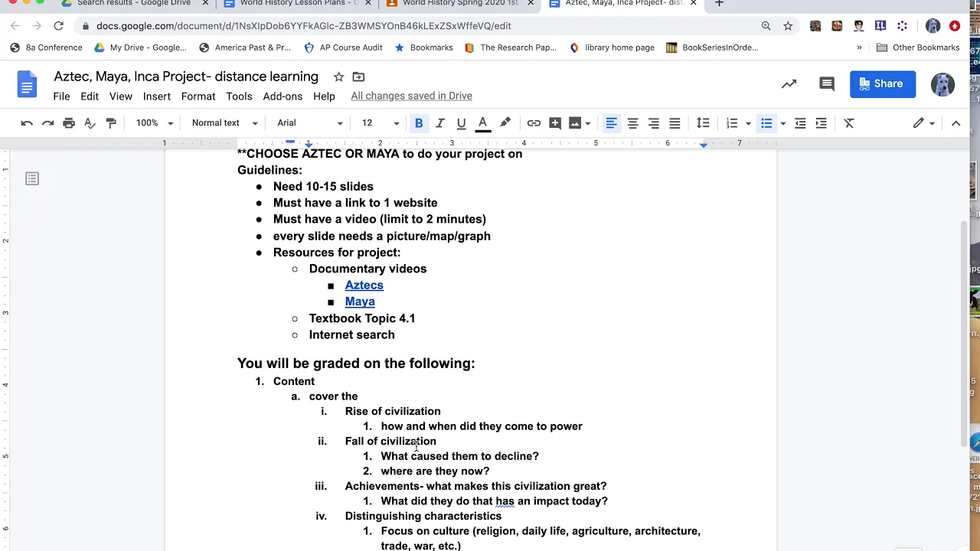
Task: Expand the insert image dropdown arrow
Action: click(588, 123)
